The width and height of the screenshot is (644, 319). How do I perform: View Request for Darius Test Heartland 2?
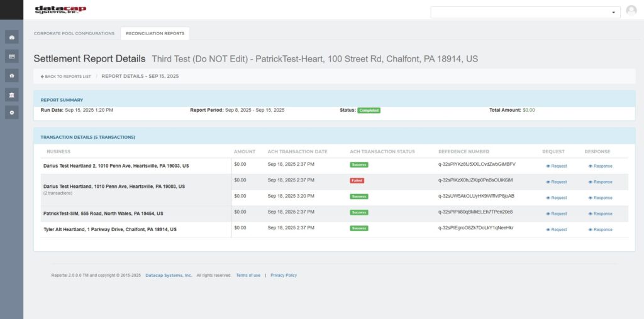pos(557,166)
